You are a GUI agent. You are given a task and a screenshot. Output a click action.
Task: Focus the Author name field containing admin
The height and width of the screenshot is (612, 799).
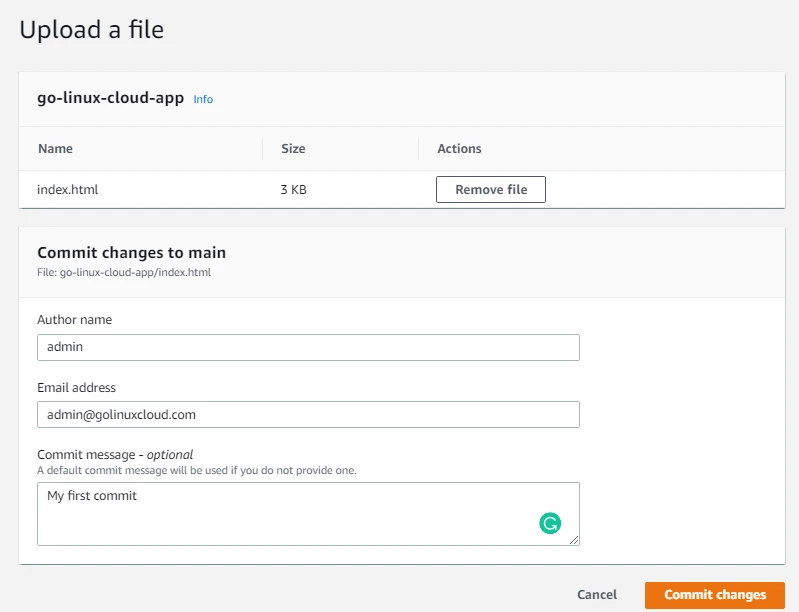308,347
